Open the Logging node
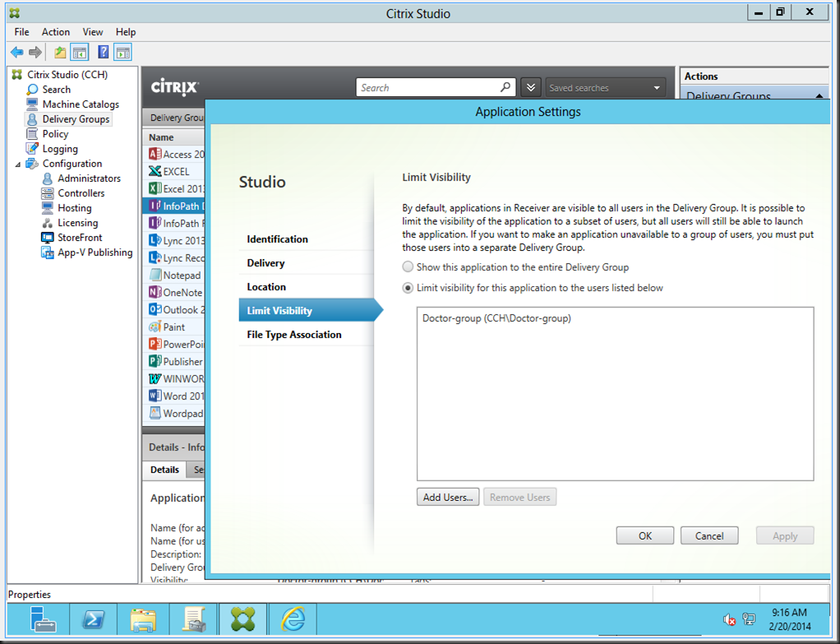 pyautogui.click(x=60, y=149)
